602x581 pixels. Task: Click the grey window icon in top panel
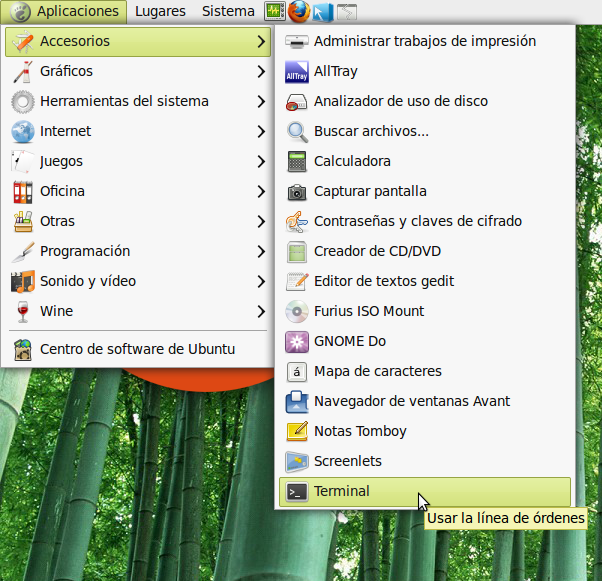click(x=347, y=12)
